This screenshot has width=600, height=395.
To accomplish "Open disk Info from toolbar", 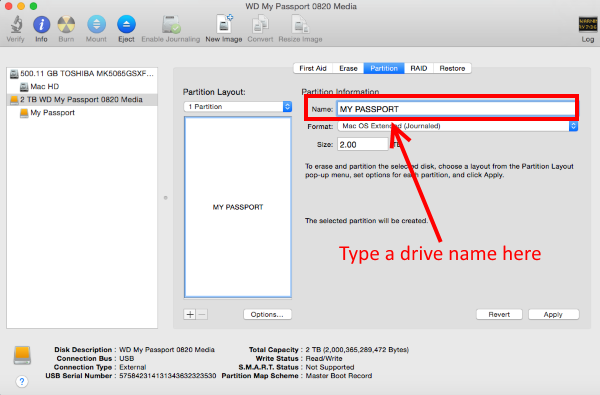I will pyautogui.click(x=41, y=24).
